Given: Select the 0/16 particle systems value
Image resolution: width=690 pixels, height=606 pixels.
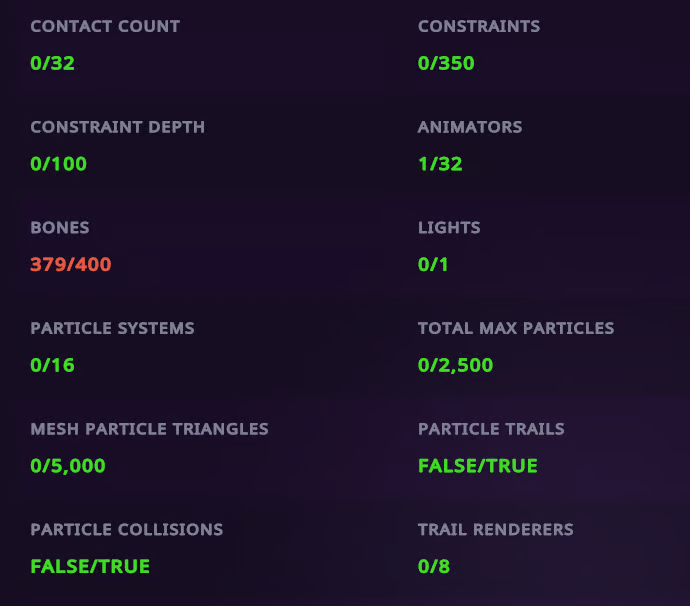Looking at the screenshot, I should [52, 365].
